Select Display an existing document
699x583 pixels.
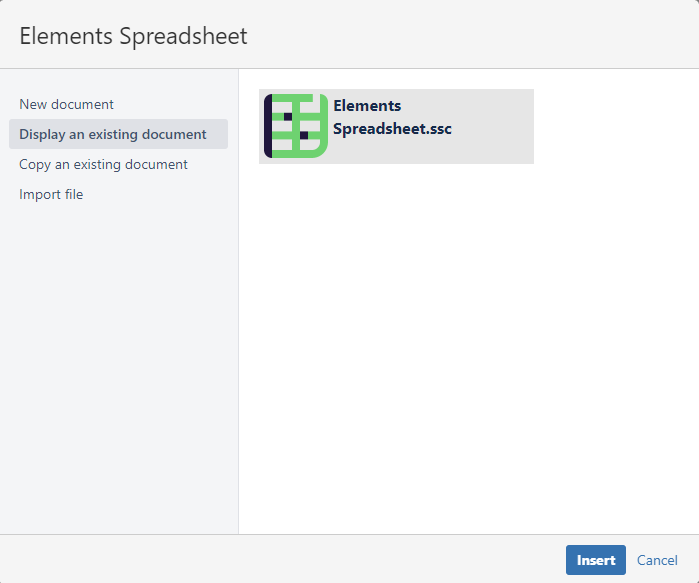click(x=113, y=134)
